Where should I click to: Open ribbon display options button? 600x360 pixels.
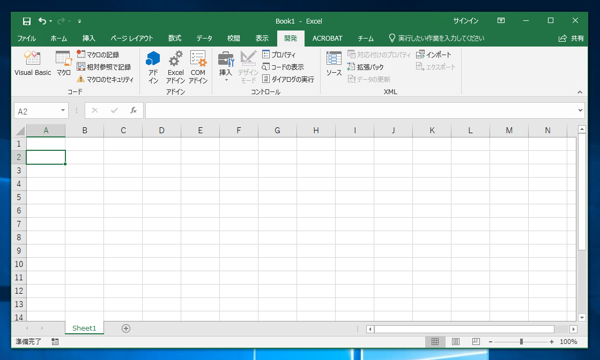[501, 21]
